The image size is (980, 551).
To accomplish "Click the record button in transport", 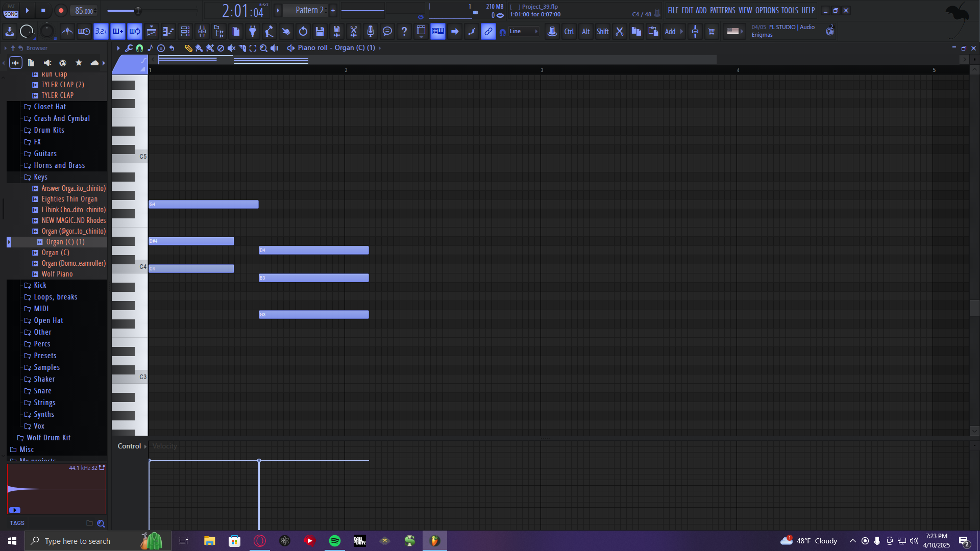I will pyautogui.click(x=61, y=10).
